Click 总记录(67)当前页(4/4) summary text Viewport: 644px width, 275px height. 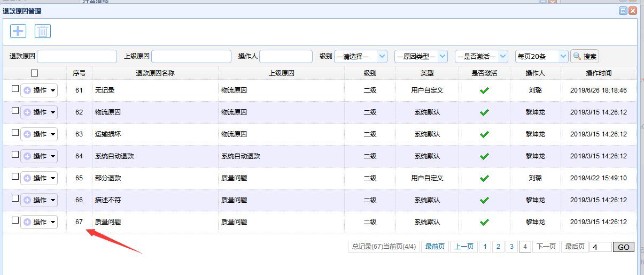(384, 247)
